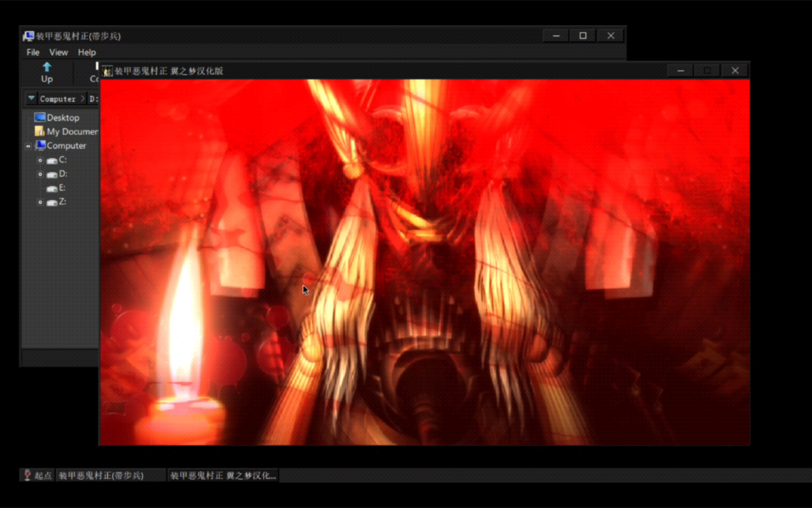Image resolution: width=812 pixels, height=508 pixels.
Task: Select Computer in the address path
Action: (x=58, y=99)
